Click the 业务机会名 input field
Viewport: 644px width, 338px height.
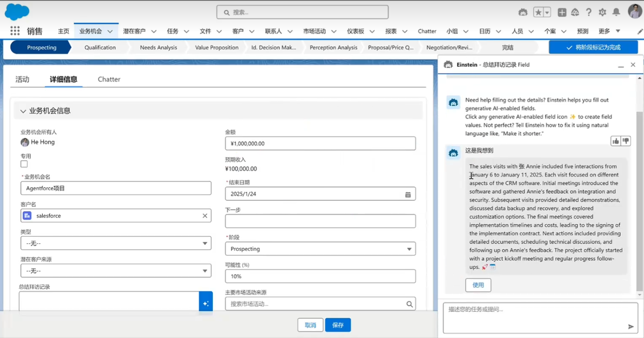click(116, 188)
